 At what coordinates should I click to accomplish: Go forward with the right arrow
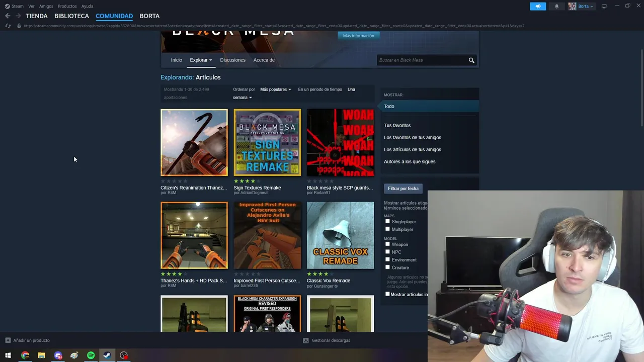(18, 16)
